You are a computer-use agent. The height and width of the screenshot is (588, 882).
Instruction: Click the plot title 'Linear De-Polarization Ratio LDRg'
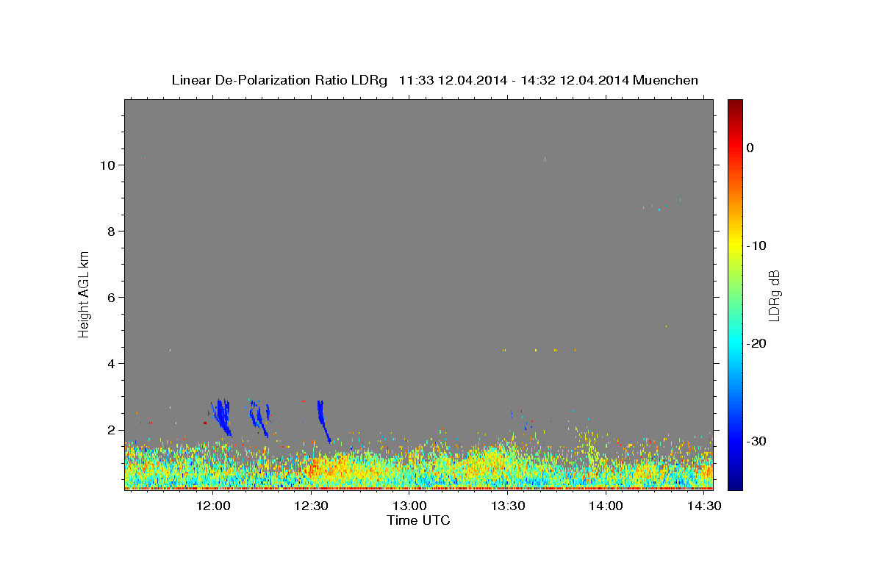pos(279,80)
